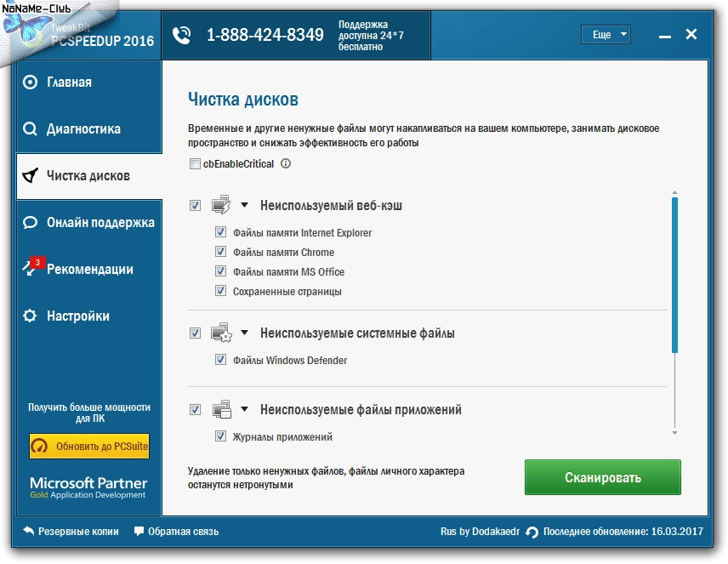Click the Онлайн поддержка speech bubble icon
728x564 pixels.
point(30,222)
